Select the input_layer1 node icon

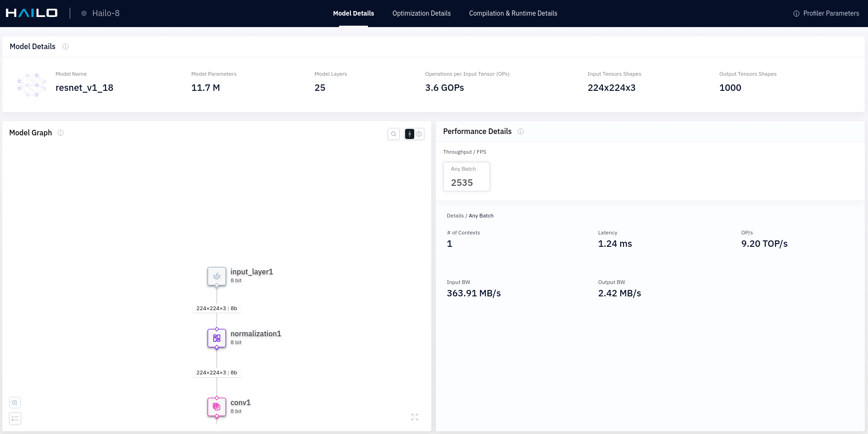217,276
